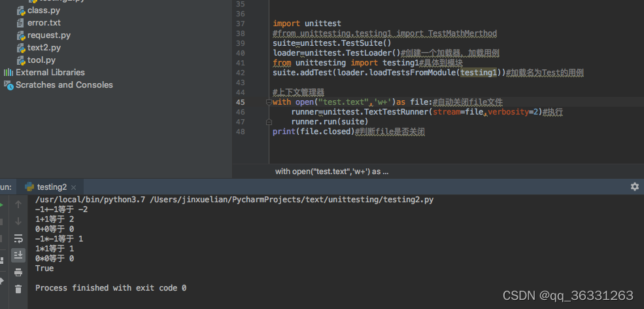
Task: Click the 'print(file.closed)' line
Action: tap(348, 132)
